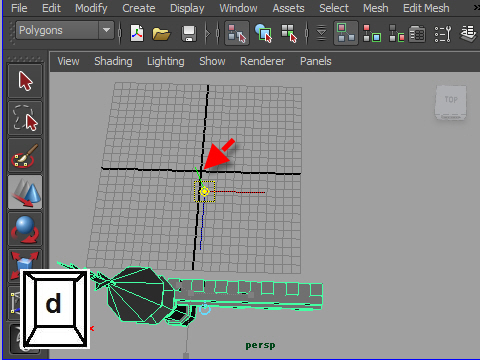Choose the Lasso Select tool
480x360 pixels.
coord(25,118)
